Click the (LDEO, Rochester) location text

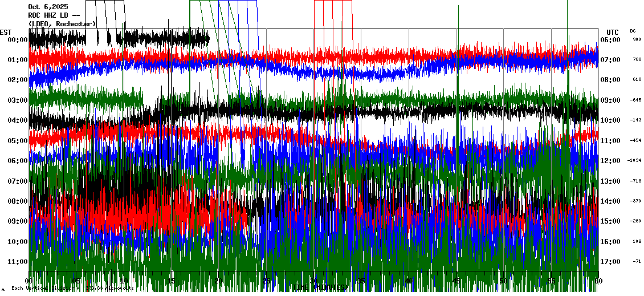click(x=62, y=23)
